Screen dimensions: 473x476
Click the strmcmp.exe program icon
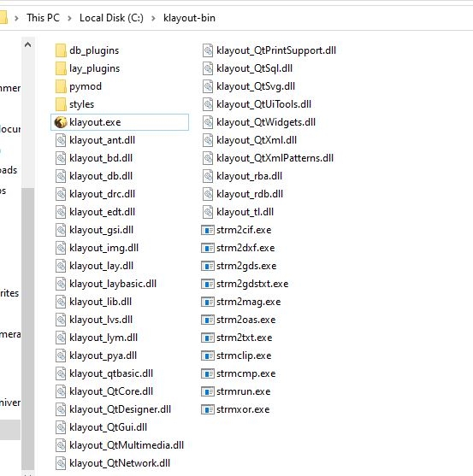point(208,373)
